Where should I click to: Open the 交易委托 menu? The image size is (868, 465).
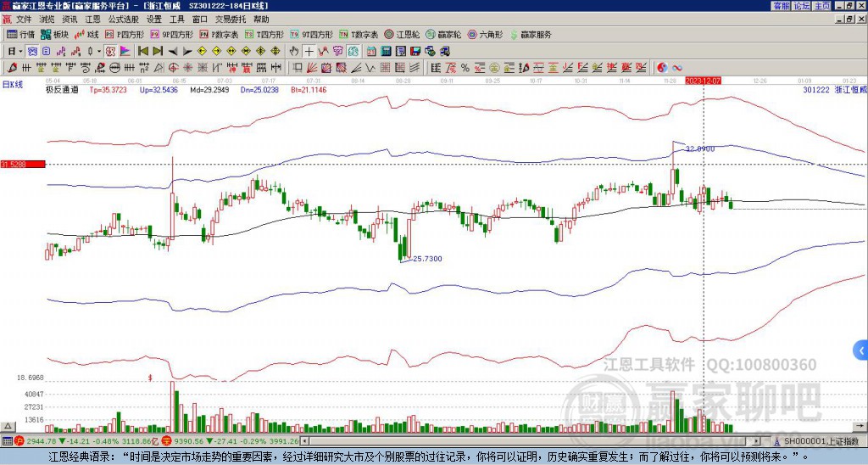click(231, 20)
